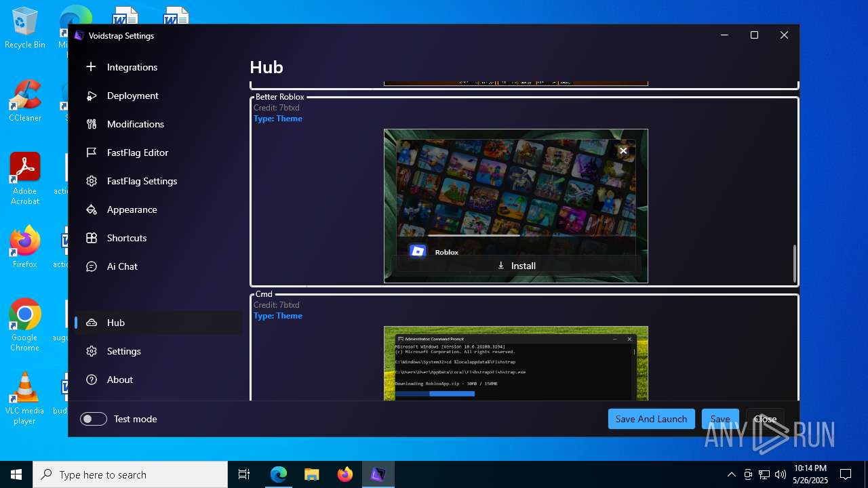The width and height of the screenshot is (868, 488).
Task: Open Microsoft Edge from the taskbar
Action: (279, 474)
